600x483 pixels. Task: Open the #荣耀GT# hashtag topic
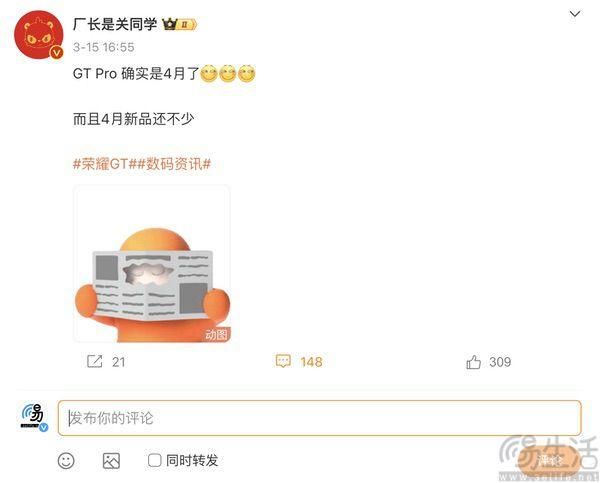(102, 164)
